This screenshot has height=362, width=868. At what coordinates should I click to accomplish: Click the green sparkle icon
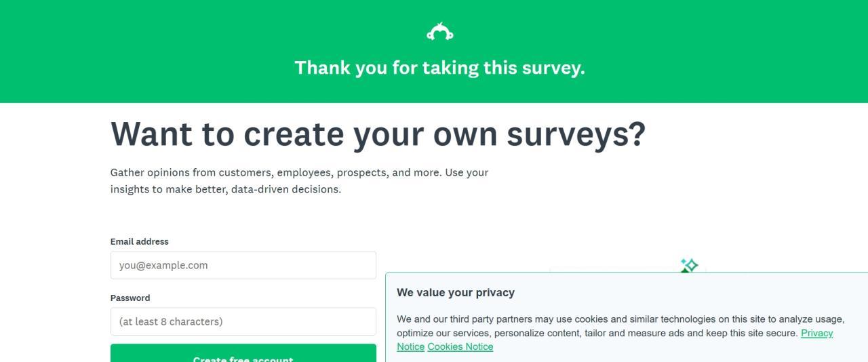(689, 265)
